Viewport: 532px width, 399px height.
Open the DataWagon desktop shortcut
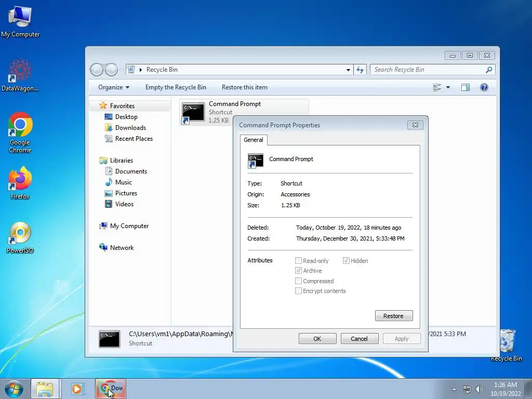pos(20,76)
